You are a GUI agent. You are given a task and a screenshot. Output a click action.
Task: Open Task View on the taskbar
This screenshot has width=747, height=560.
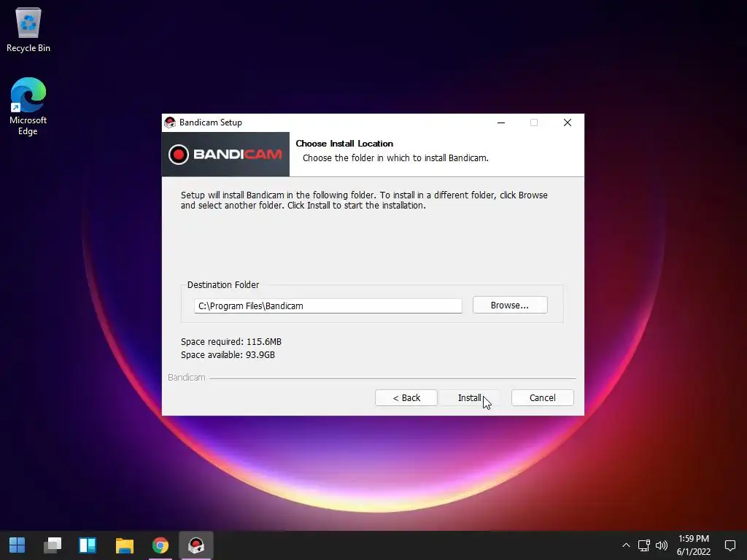53,545
